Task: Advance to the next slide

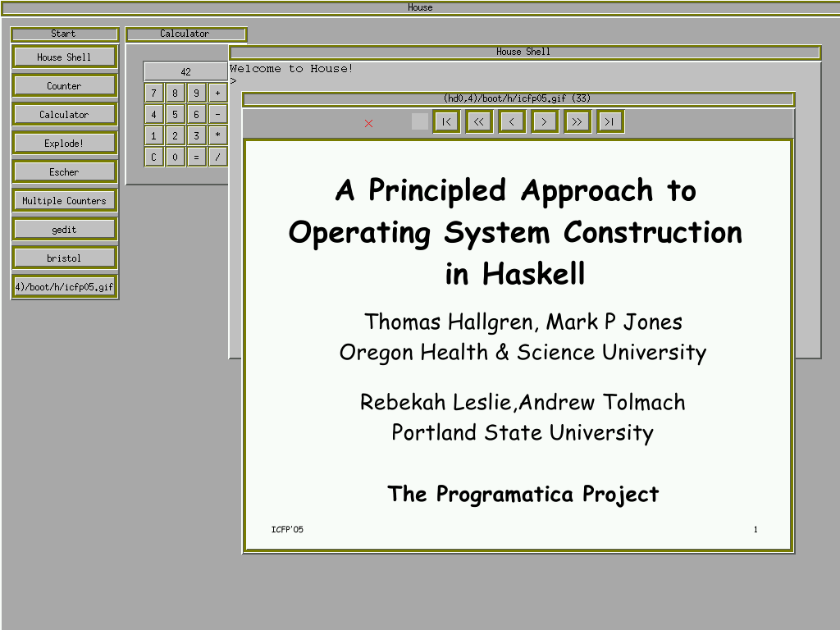Action: click(545, 121)
